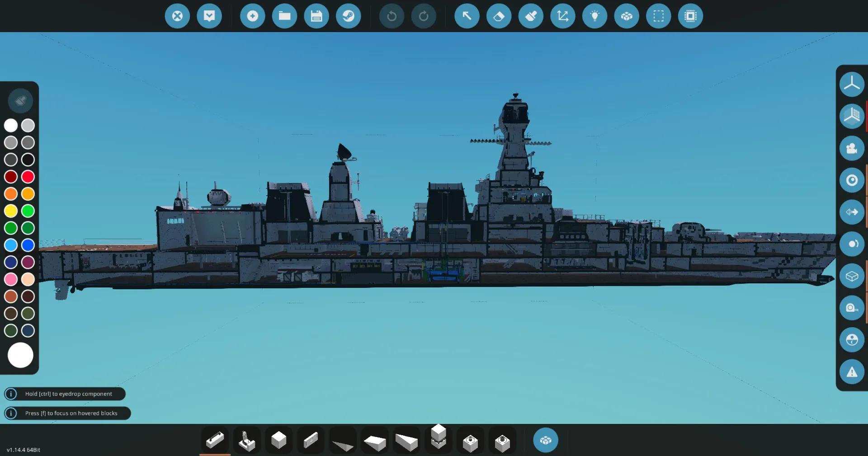The height and width of the screenshot is (456, 868).
Task: Activate the paint brush tool
Action: click(x=531, y=16)
